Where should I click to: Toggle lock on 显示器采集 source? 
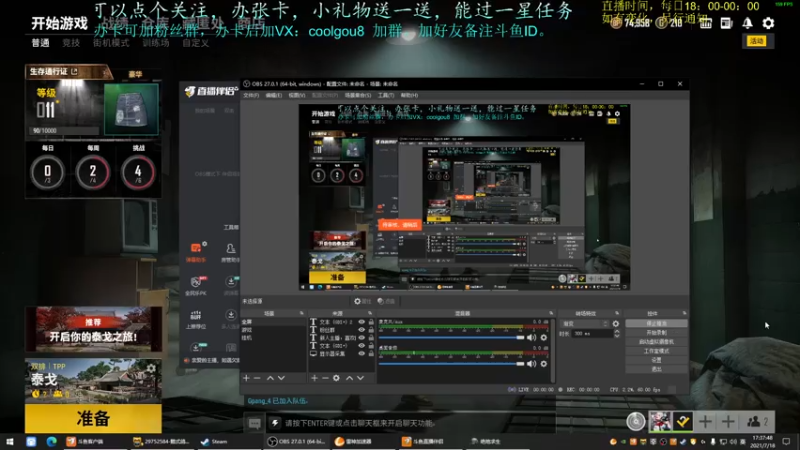click(x=371, y=354)
